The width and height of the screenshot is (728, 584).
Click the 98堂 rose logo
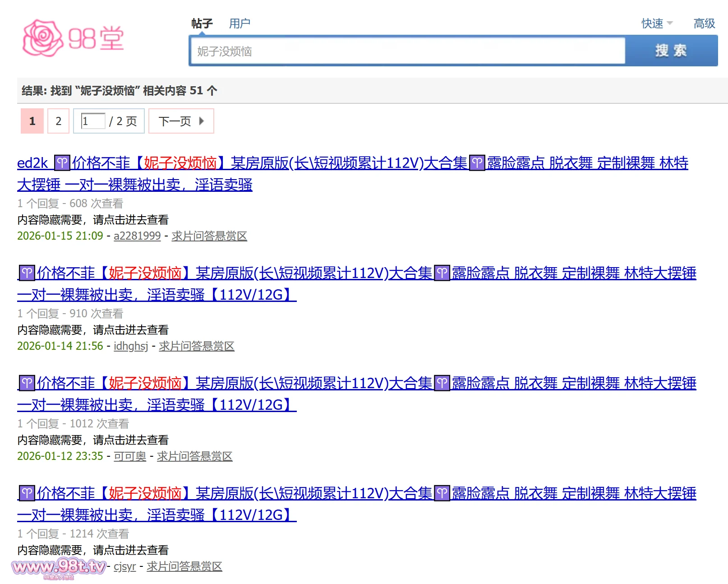tap(73, 38)
